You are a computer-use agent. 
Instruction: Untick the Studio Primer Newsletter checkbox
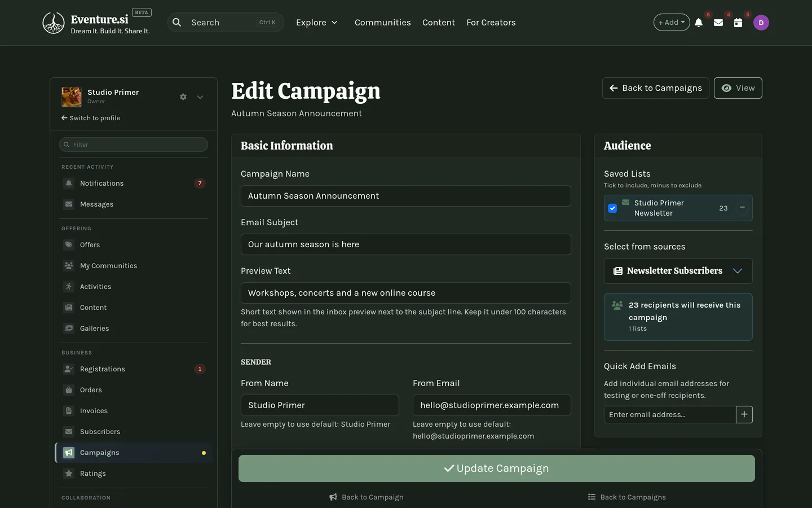(612, 208)
